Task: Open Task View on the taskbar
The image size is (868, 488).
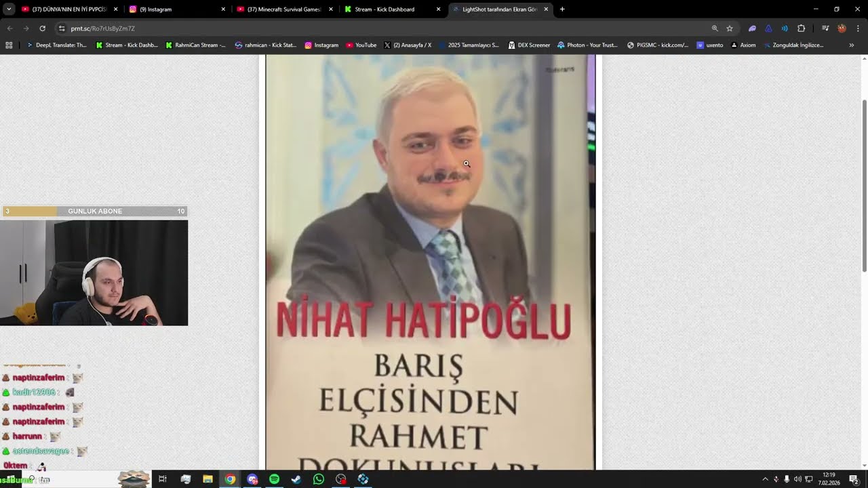Action: [x=163, y=479]
